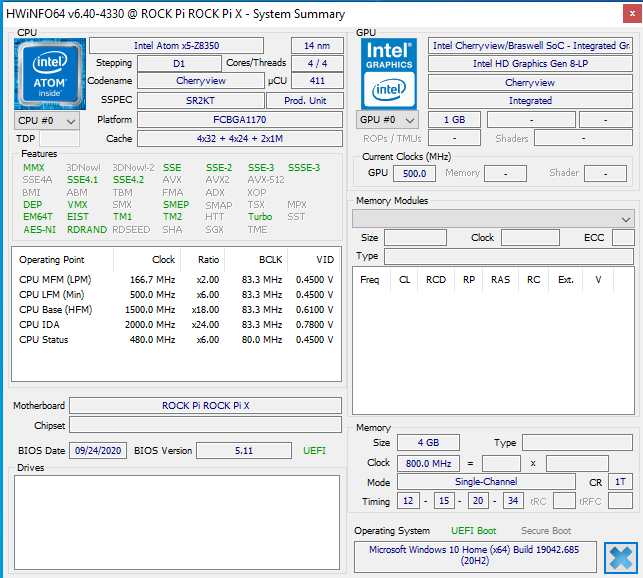This screenshot has height=578, width=643.
Task: Click the SSSE-3 feature label
Action: point(304,168)
